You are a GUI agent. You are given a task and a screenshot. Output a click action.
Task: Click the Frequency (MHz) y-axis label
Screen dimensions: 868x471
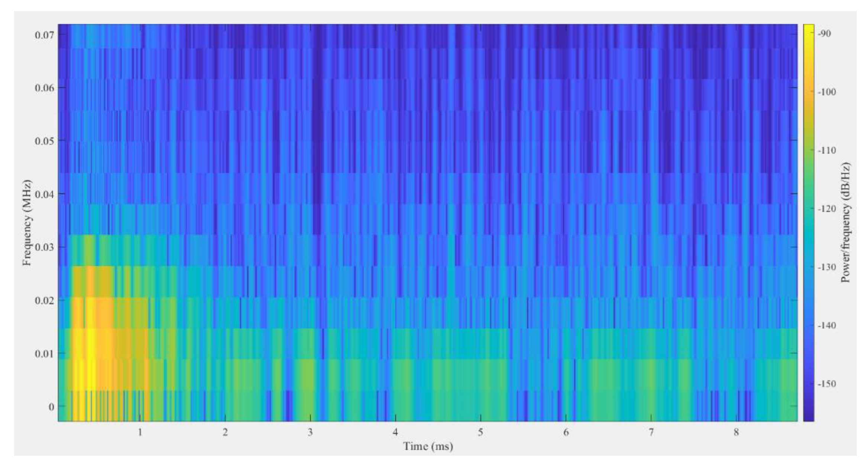(x=27, y=223)
